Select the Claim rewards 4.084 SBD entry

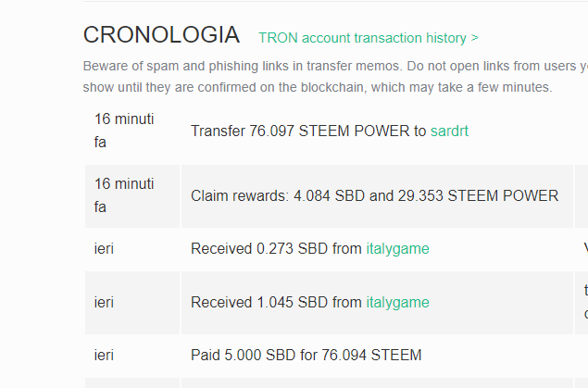tap(375, 195)
